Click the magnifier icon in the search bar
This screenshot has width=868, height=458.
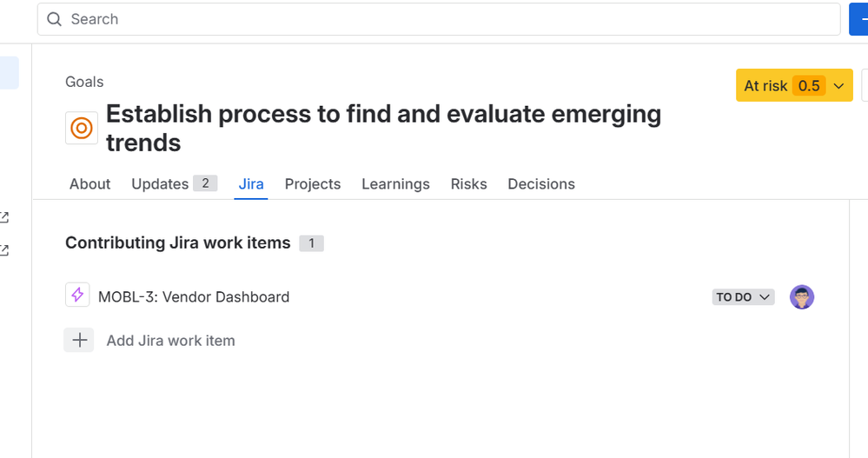55,19
